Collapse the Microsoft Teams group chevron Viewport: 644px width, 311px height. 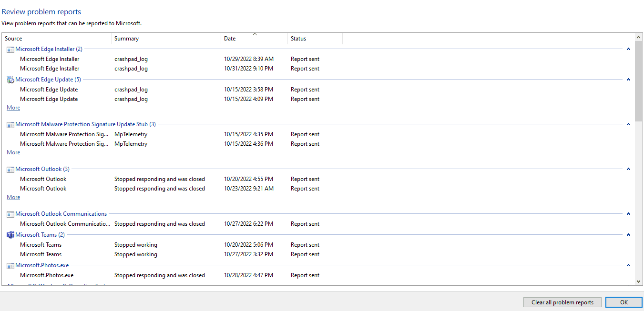pyautogui.click(x=628, y=235)
